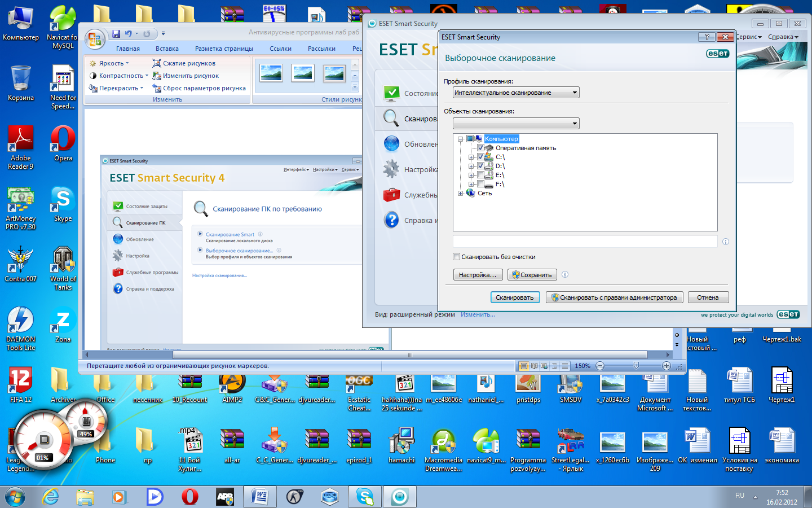Screen dimensions: 812x508
Task: Open the Справка question sidebar icon
Action: pos(391,220)
